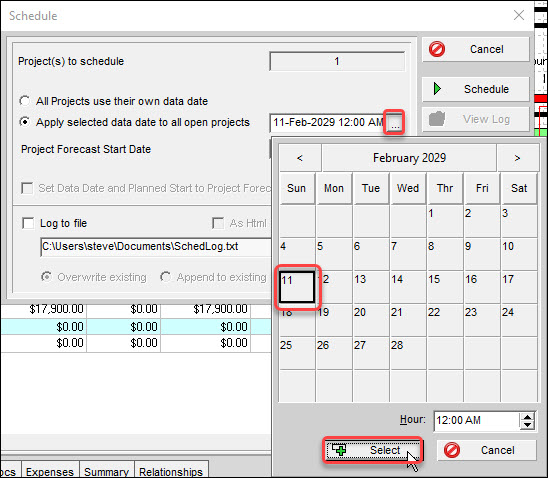Click the Thr weekday header
Viewport: 548px width, 478px height.
pos(446,188)
